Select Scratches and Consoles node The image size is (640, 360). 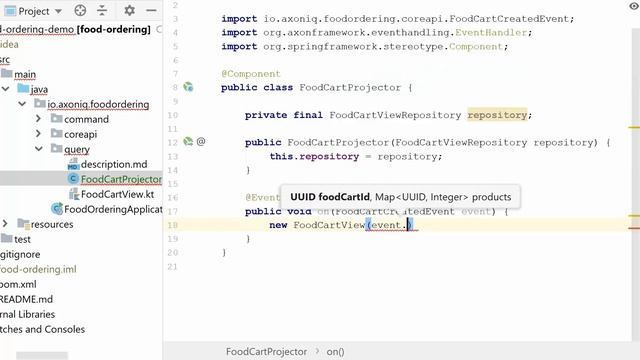coord(42,329)
